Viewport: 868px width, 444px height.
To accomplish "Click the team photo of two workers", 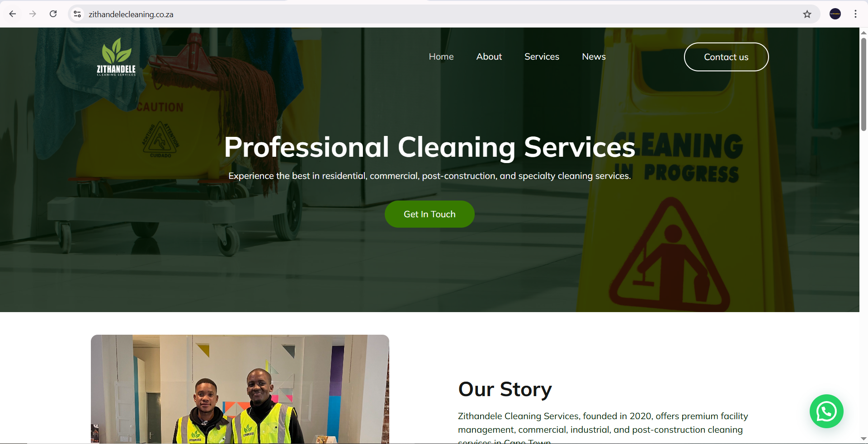I will (240, 389).
